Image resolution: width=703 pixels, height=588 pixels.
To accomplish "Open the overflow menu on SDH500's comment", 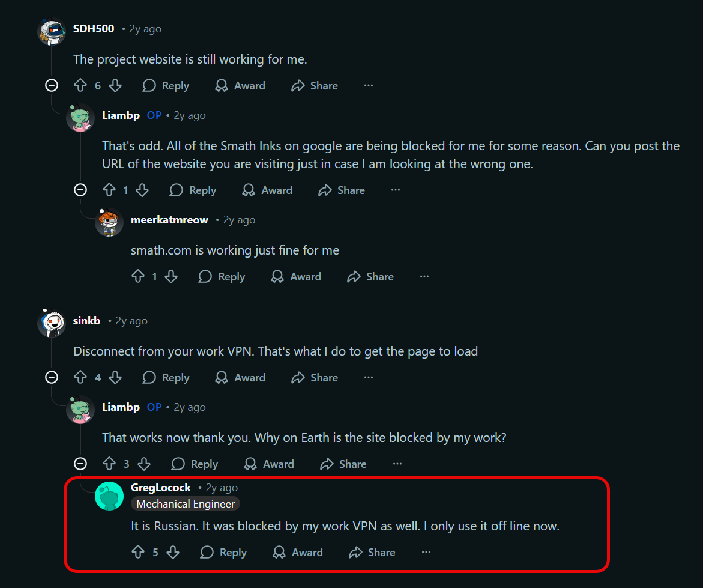I will (x=368, y=85).
